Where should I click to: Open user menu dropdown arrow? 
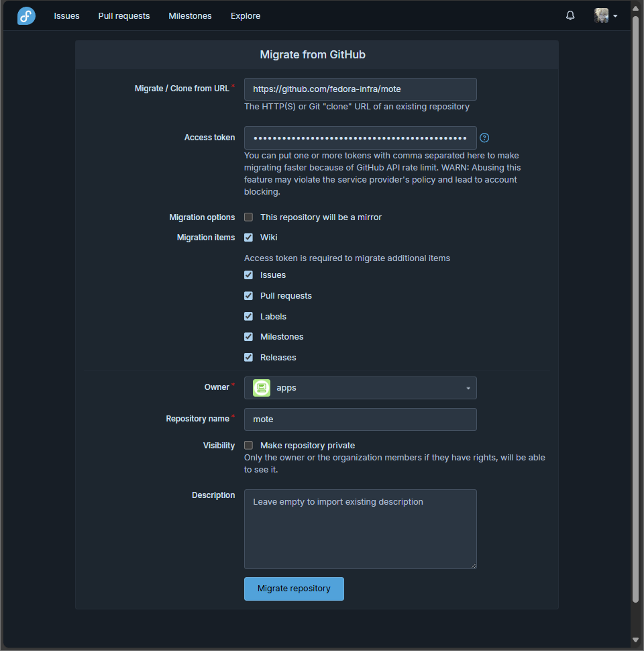pyautogui.click(x=615, y=16)
